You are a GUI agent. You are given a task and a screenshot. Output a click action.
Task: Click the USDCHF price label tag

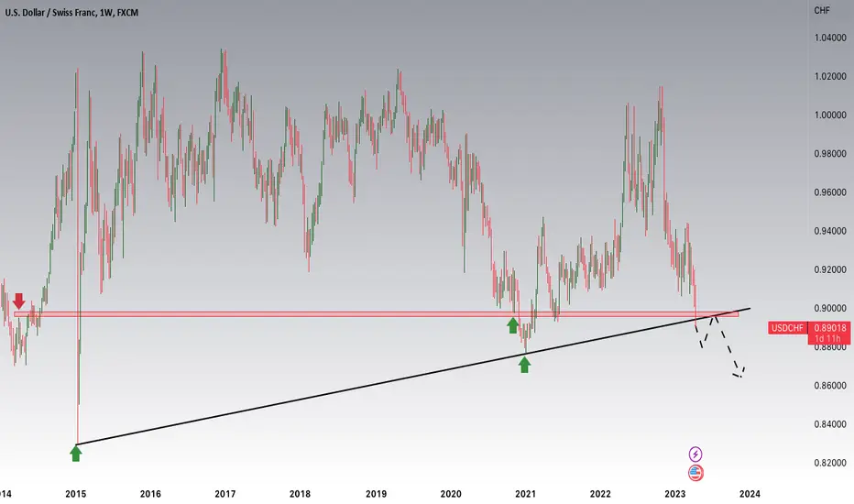coord(787,328)
